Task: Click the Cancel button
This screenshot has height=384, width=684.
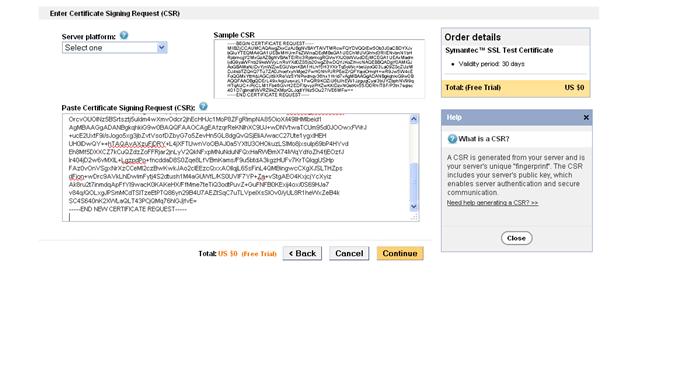Action: [349, 254]
